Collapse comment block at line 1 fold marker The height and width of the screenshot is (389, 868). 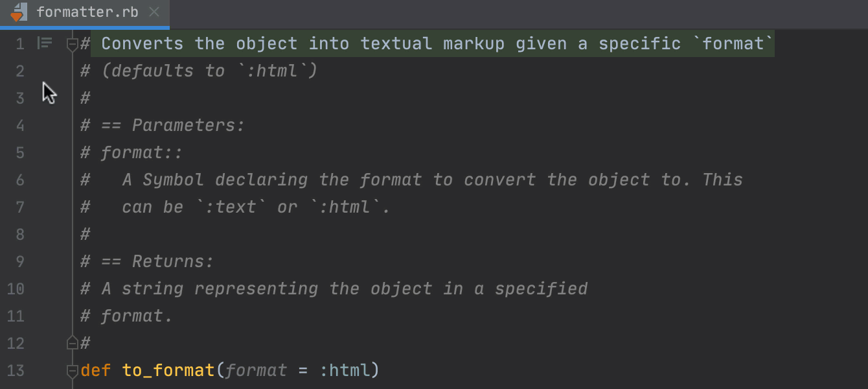(x=72, y=45)
